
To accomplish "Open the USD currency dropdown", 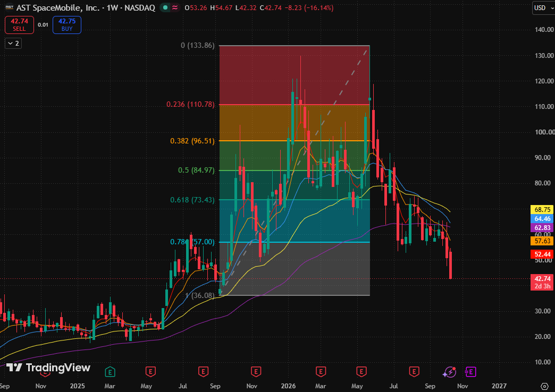I will pos(544,8).
